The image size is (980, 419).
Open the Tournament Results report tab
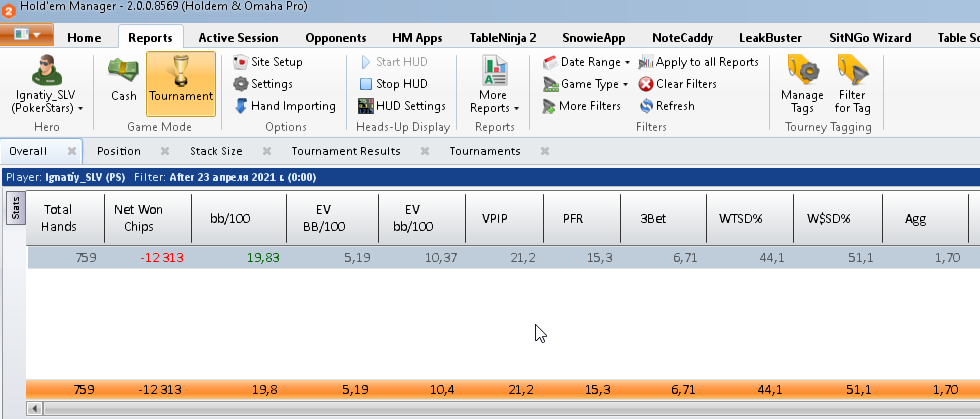346,151
